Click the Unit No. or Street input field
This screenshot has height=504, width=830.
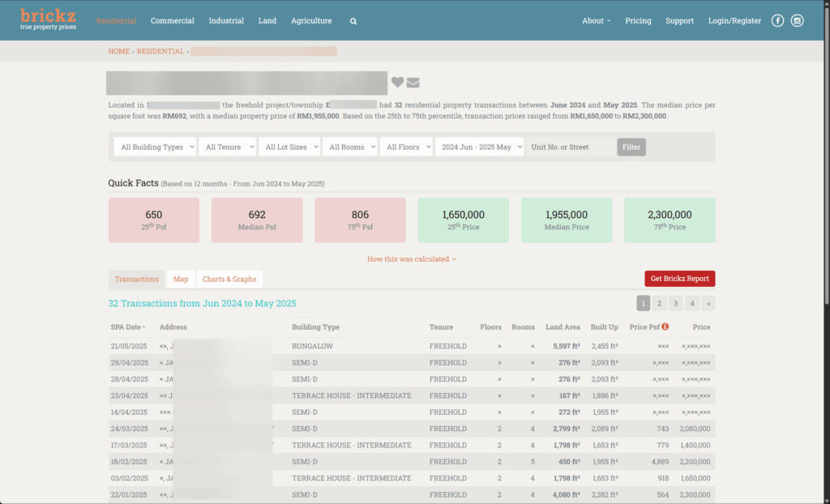(570, 147)
